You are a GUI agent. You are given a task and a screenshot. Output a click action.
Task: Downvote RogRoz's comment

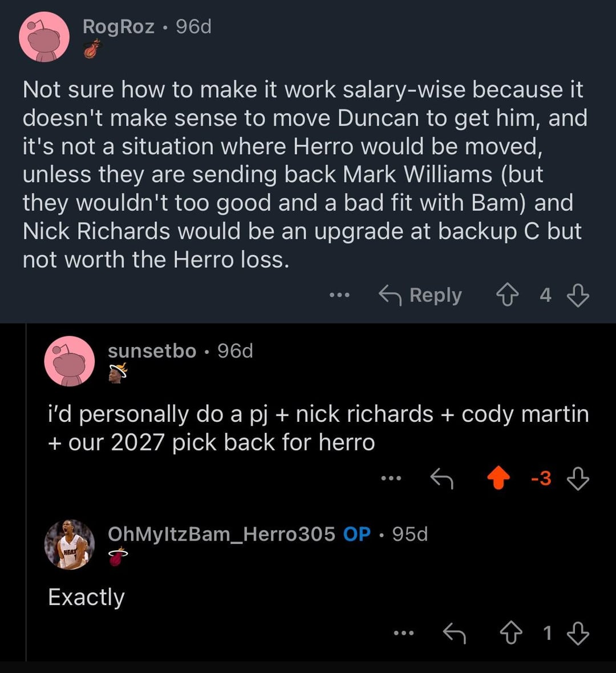(x=578, y=295)
